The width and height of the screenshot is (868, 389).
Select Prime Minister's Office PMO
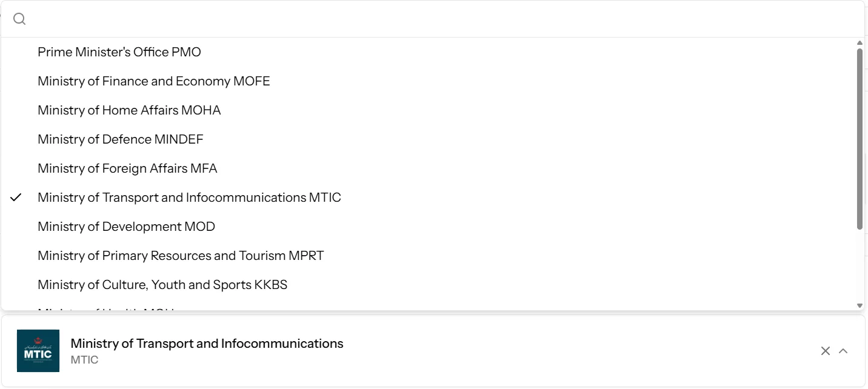tap(119, 52)
